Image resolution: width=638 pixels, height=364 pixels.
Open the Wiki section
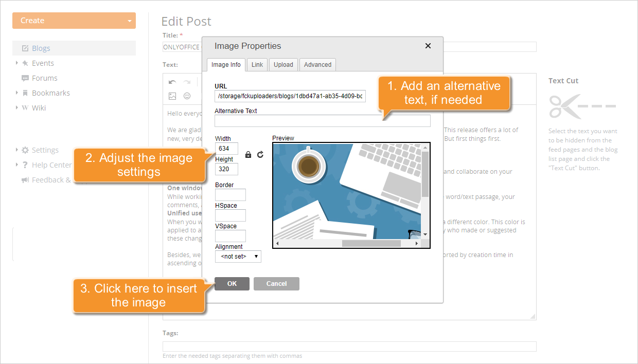38,107
